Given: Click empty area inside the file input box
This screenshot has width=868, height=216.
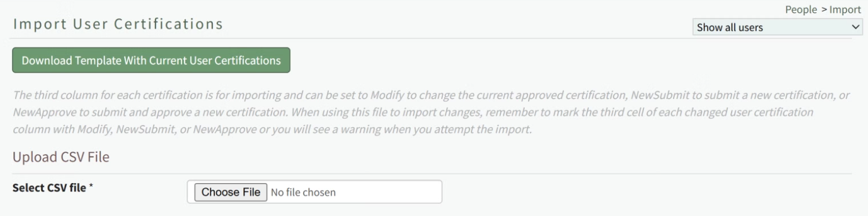Looking at the screenshot, I should pos(390,193).
